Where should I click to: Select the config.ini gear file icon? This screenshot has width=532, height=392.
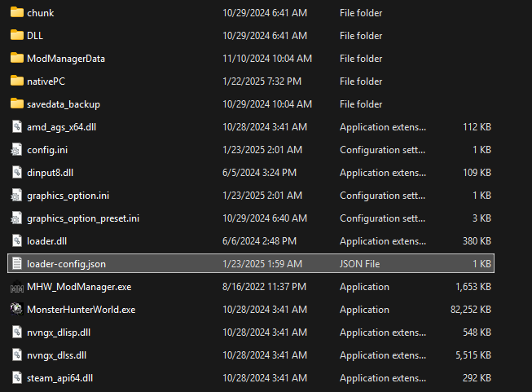(17, 150)
